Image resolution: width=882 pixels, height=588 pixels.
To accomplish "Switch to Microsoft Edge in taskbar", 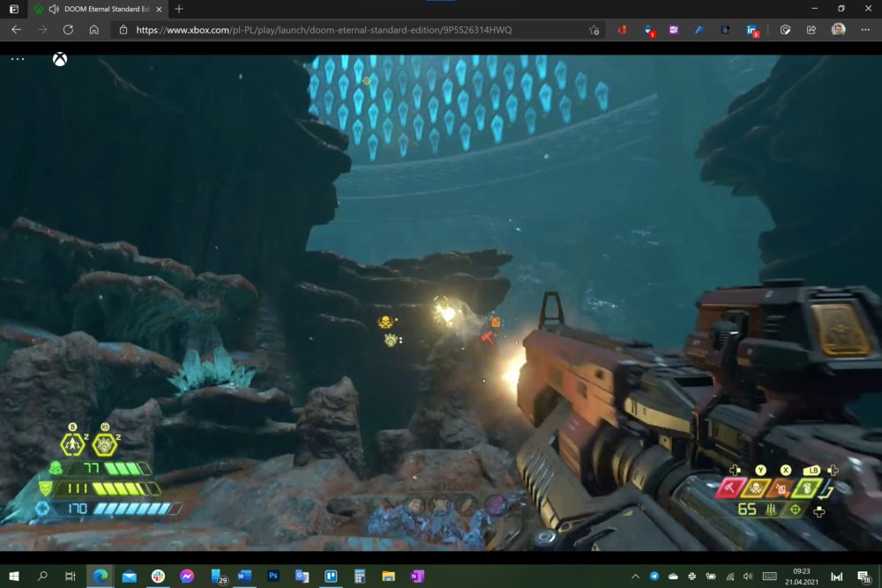I will pos(101,577).
